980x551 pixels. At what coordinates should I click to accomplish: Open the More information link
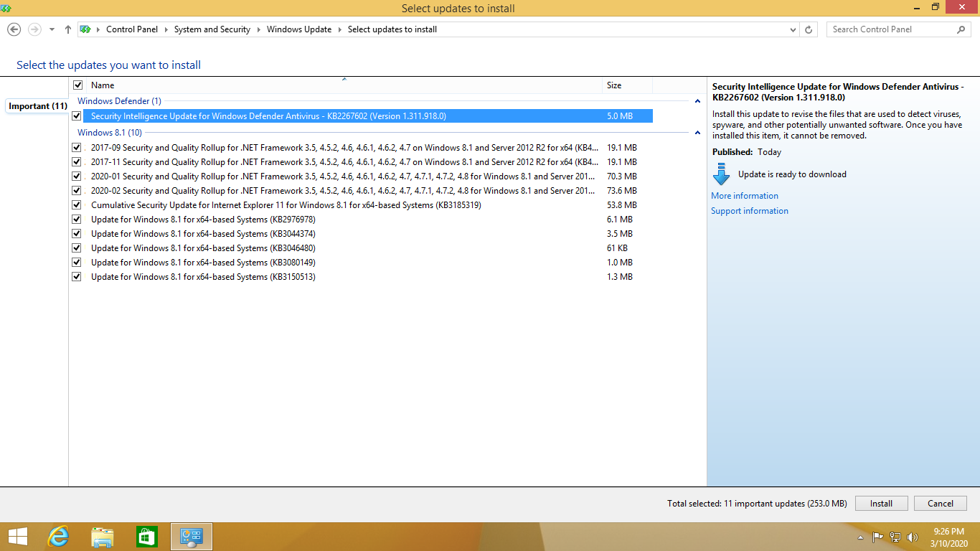coord(745,196)
